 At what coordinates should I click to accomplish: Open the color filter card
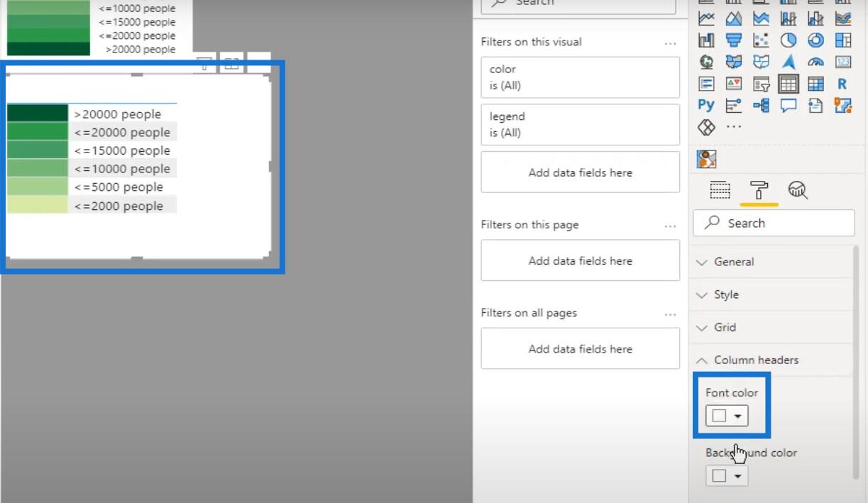[x=580, y=77]
